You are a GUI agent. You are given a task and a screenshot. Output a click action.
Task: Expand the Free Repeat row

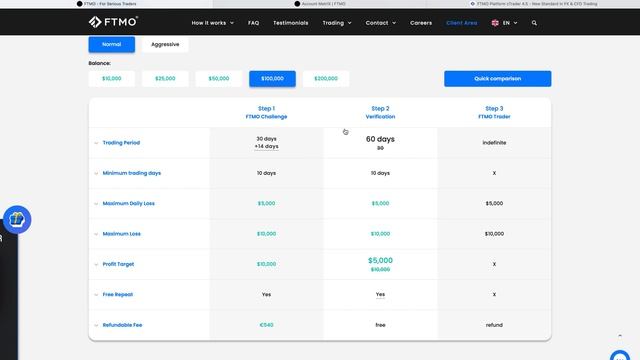tap(96, 295)
